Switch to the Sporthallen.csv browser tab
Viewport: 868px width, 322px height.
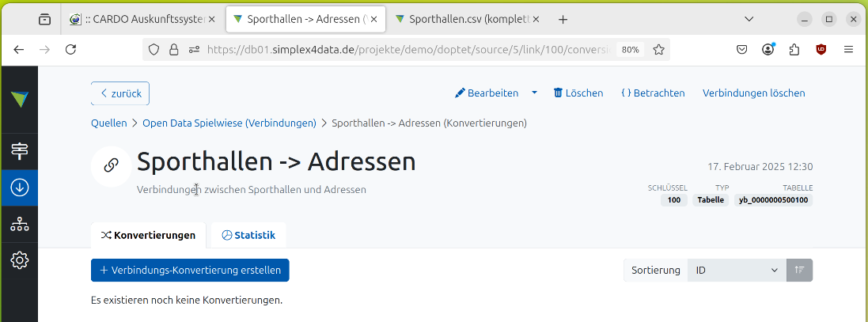click(467, 19)
